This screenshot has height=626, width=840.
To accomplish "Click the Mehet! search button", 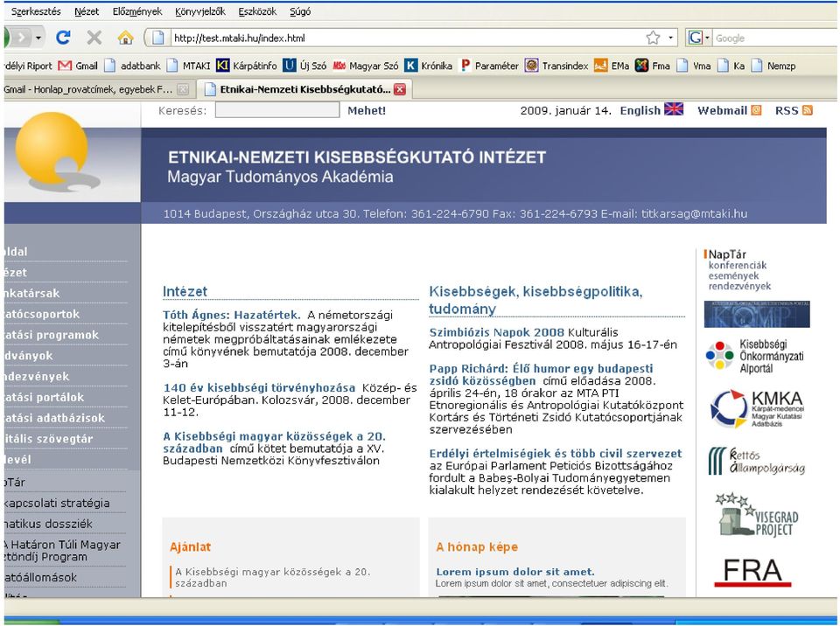I will pos(367,110).
